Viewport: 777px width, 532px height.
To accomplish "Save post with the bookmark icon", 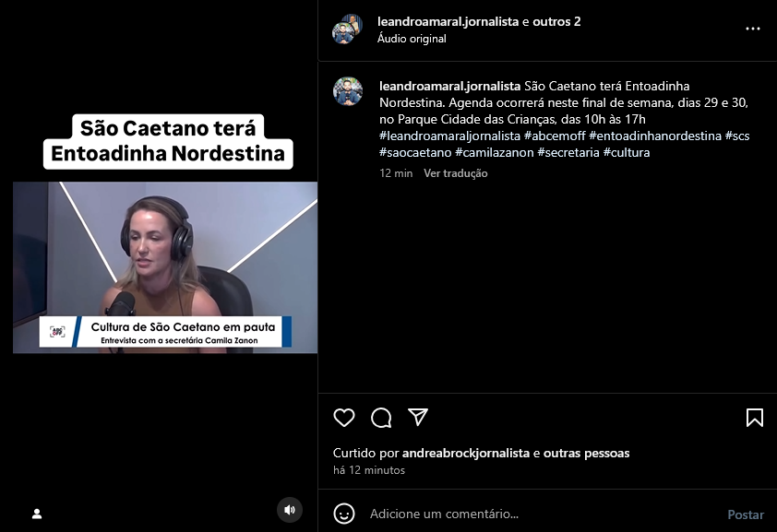I will point(755,418).
